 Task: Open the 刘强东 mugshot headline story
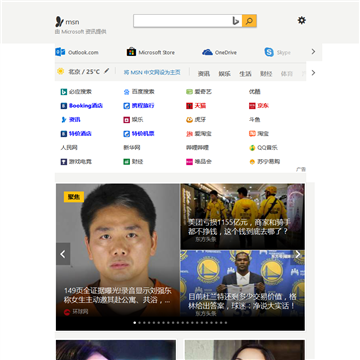click(x=118, y=295)
